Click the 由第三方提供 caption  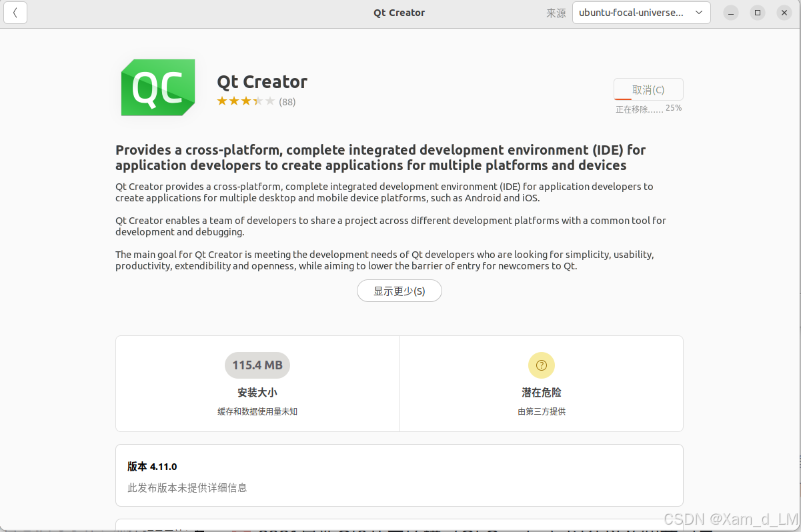pos(542,412)
